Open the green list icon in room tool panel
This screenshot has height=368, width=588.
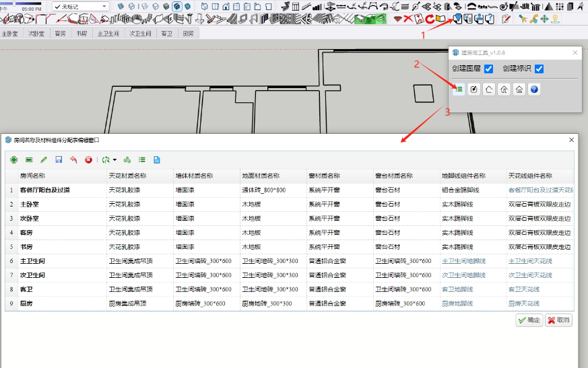(459, 89)
